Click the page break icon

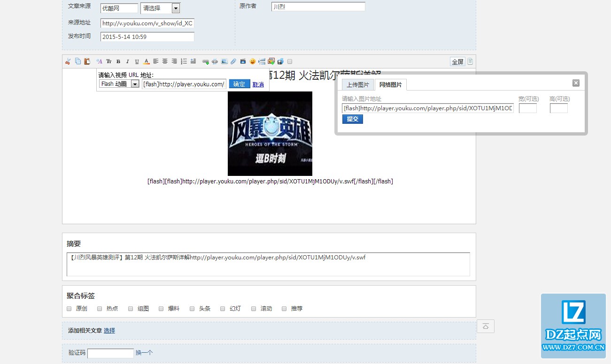262,61
